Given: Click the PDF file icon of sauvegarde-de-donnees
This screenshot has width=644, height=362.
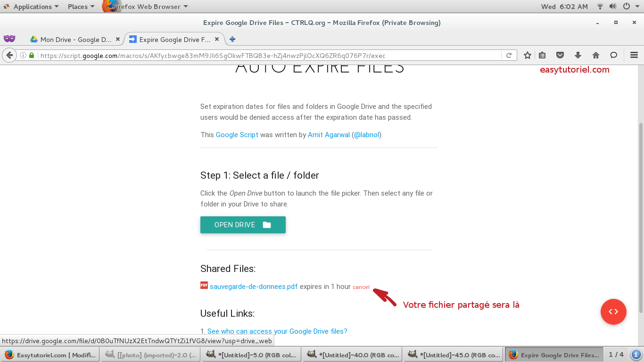Looking at the screenshot, I should click(x=204, y=285).
